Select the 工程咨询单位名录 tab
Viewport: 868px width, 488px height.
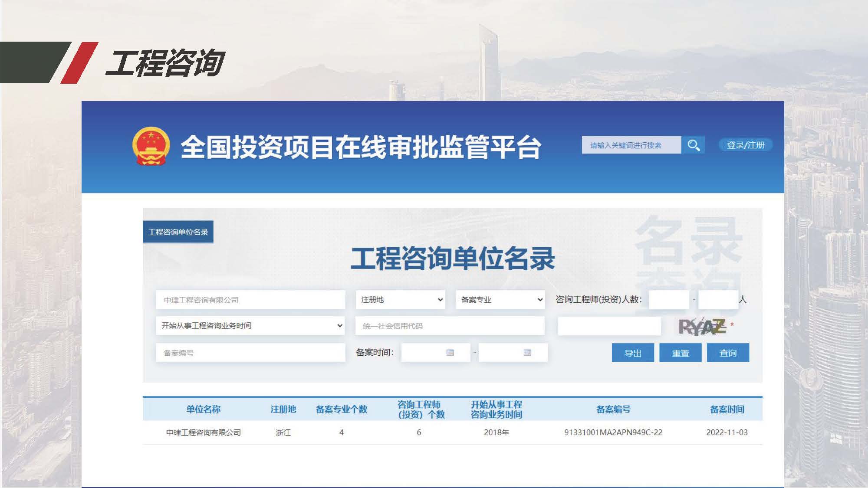coord(178,232)
